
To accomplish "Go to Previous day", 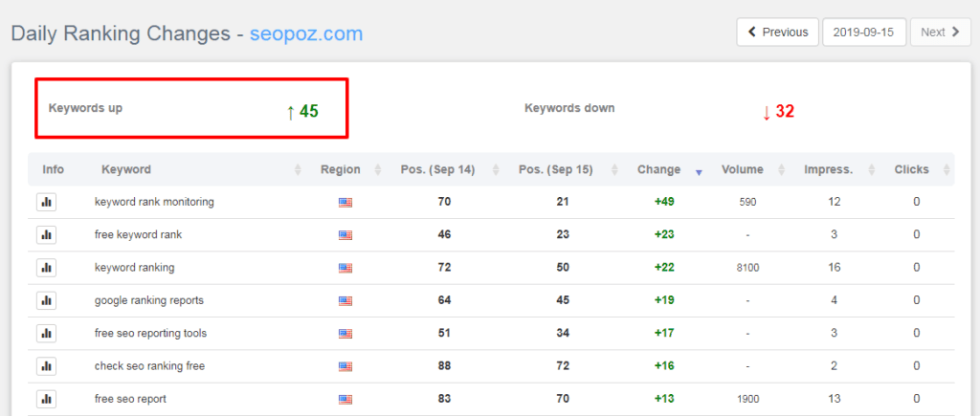I will [x=777, y=32].
